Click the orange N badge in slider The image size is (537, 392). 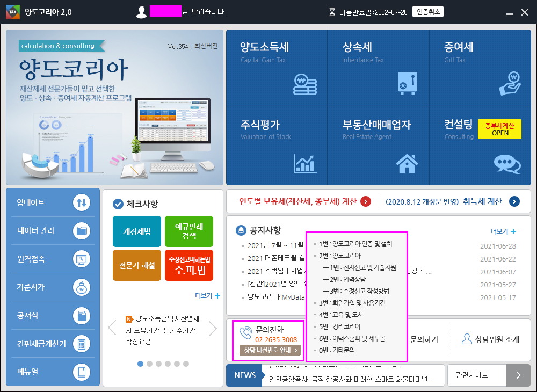coord(129,319)
